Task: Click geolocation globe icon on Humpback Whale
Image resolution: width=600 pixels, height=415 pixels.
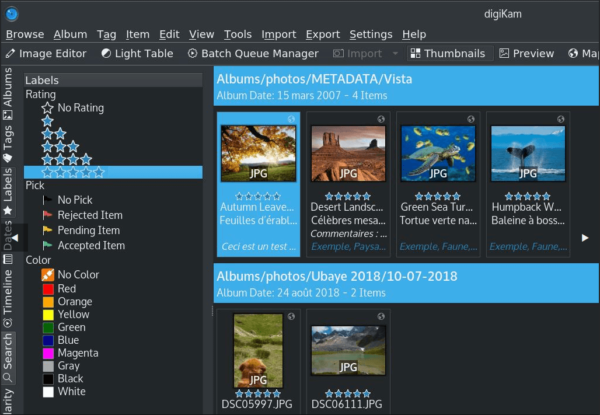Action: pyautogui.click(x=561, y=119)
